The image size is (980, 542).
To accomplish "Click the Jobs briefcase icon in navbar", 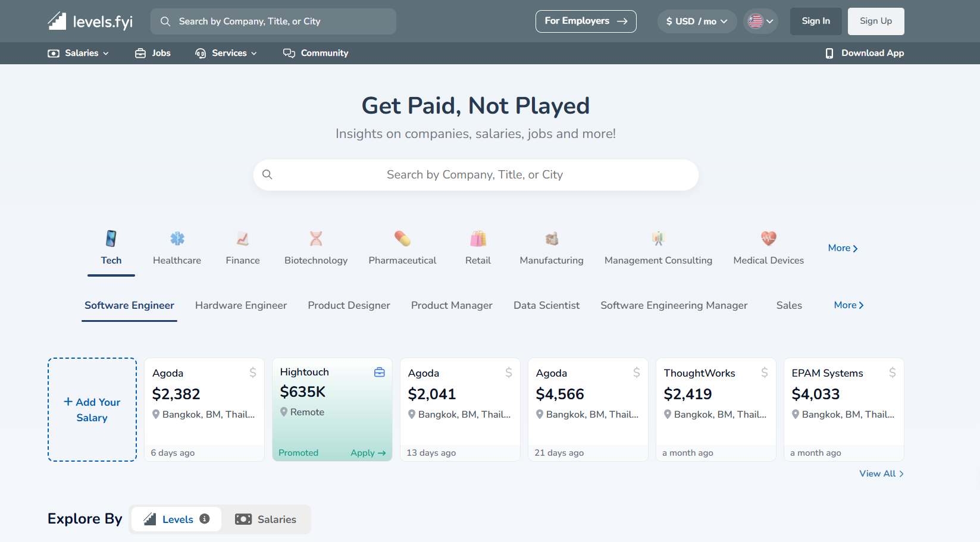I will click(x=140, y=53).
